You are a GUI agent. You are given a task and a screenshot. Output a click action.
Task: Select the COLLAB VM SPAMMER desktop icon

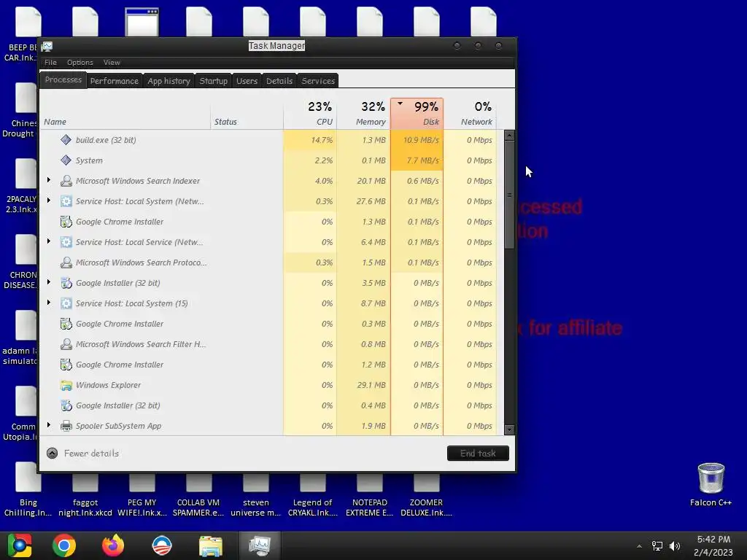click(198, 495)
